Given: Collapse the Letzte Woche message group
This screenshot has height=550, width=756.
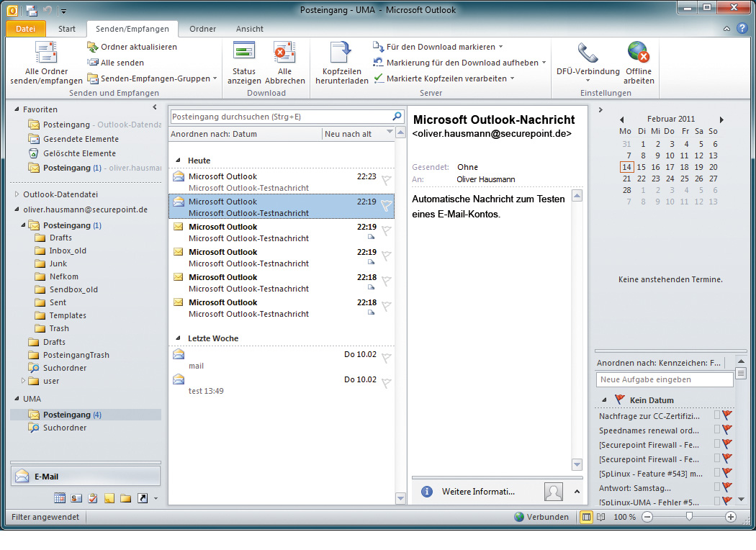Looking at the screenshot, I should [178, 338].
